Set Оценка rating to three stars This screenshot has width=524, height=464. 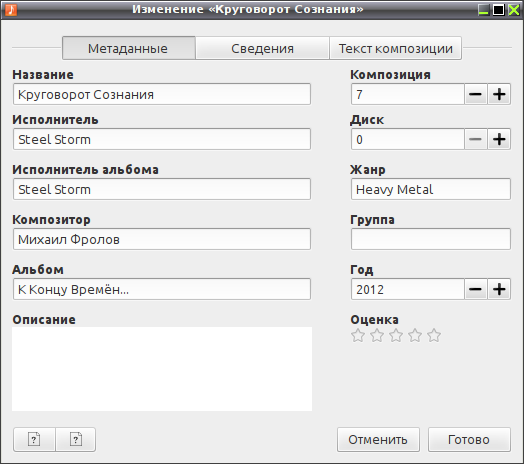(396, 335)
